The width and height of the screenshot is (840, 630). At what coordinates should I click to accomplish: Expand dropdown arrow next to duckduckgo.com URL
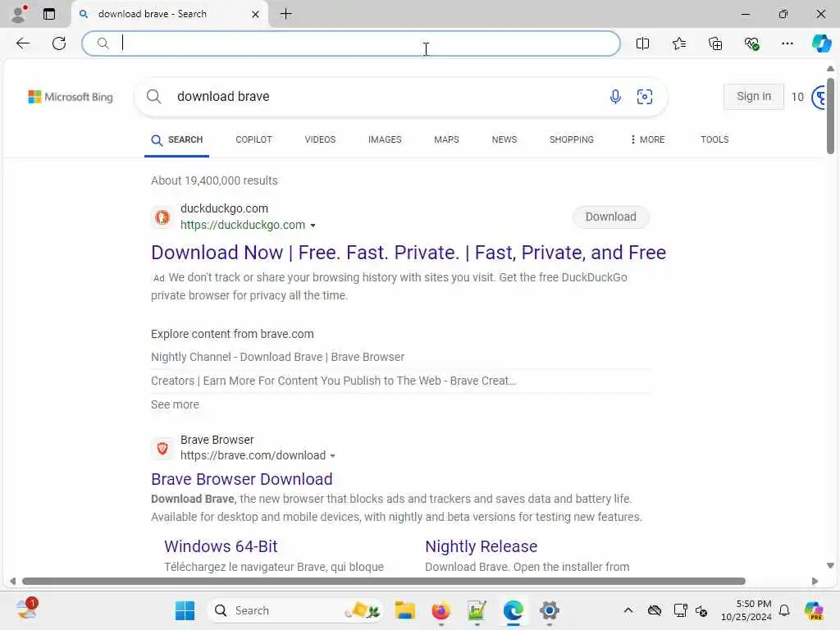coord(313,226)
